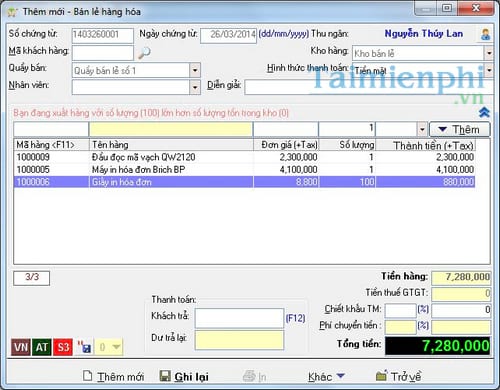Expand the Nhân viên dropdown
The height and width of the screenshot is (390, 500).
coord(195,87)
